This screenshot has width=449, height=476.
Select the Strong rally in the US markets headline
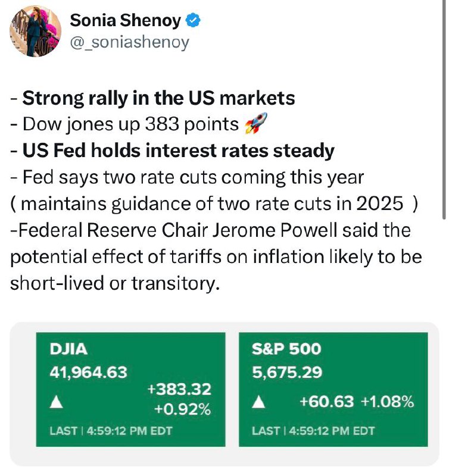158,98
